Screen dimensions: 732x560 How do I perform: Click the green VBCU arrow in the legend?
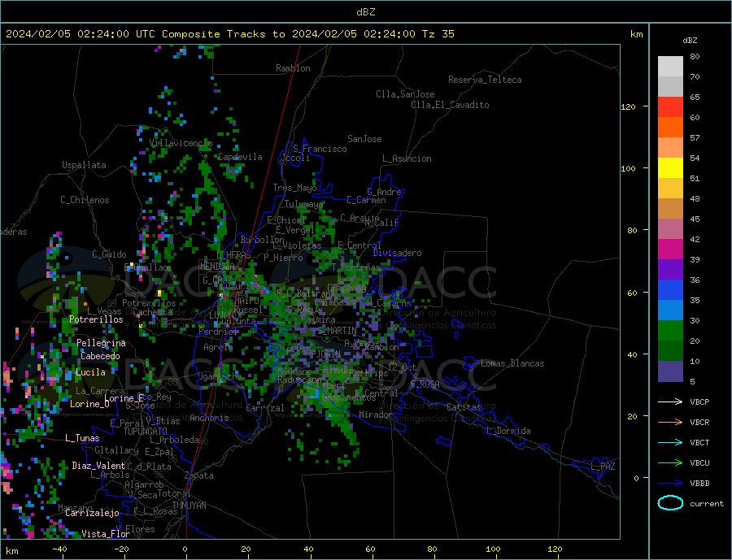pyautogui.click(x=670, y=462)
